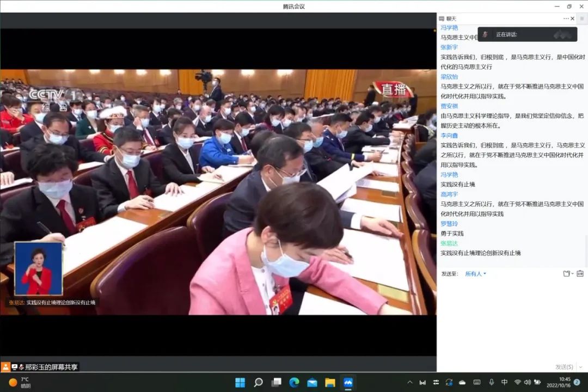The width and height of the screenshot is (588, 392).
Task: Toggle the 中 input method indicator
Action: point(504,382)
